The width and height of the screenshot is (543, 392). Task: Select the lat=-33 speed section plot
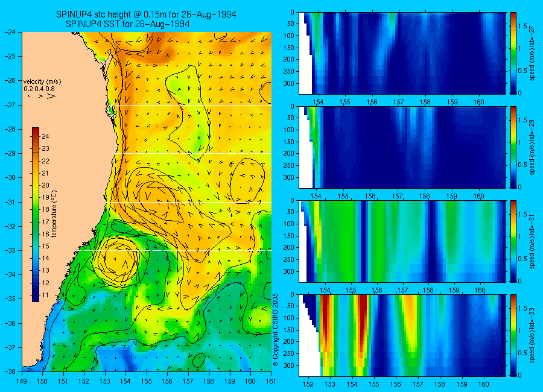[x=402, y=335]
